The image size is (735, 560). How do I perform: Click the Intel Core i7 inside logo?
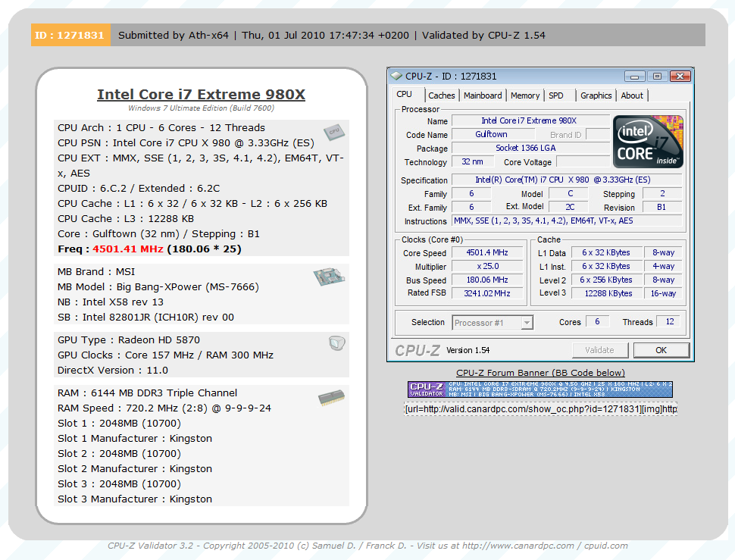click(x=648, y=142)
